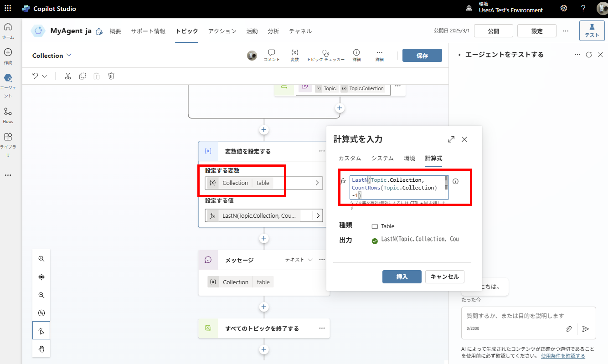
Task: Click the delete trash icon in the toolbar
Action: (111, 76)
